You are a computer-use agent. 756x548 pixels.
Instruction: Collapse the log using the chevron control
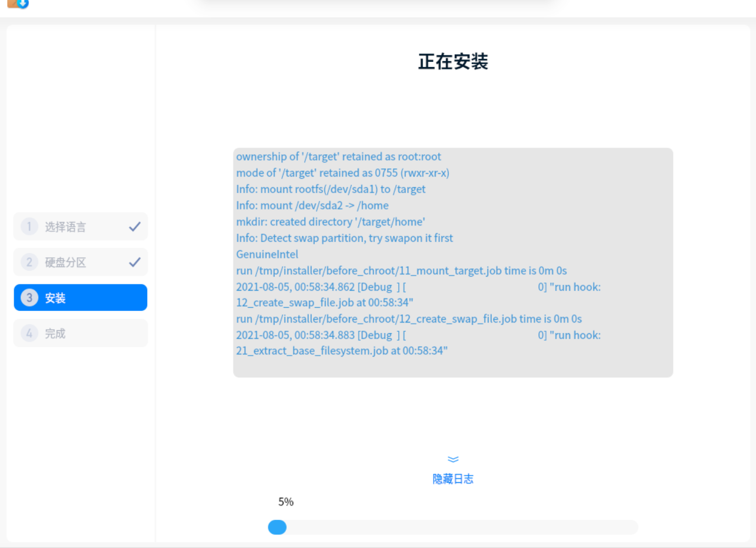coord(453,459)
